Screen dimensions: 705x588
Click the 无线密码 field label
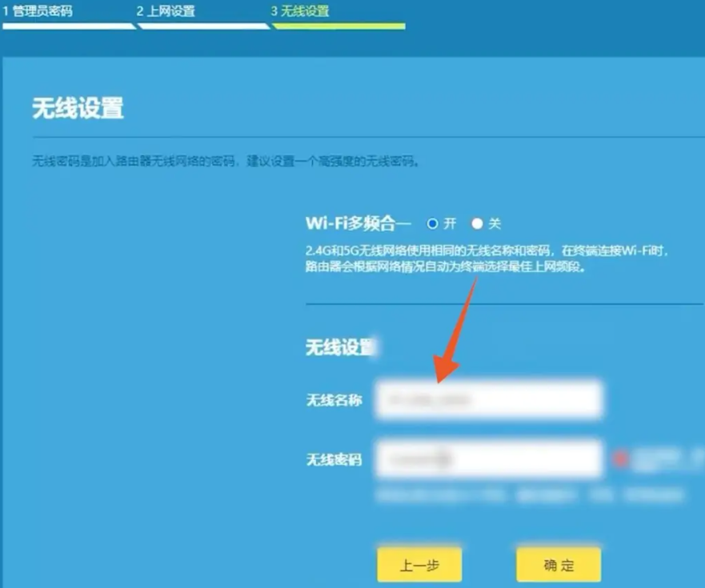click(x=334, y=460)
